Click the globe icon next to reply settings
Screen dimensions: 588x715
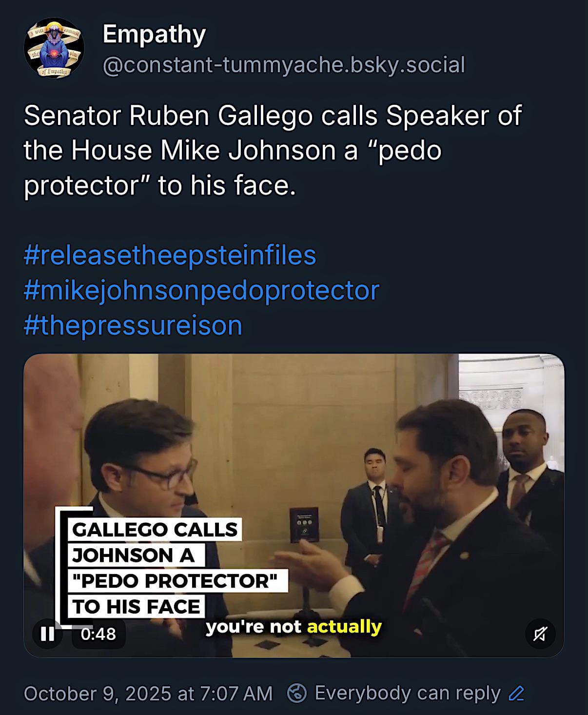click(297, 693)
